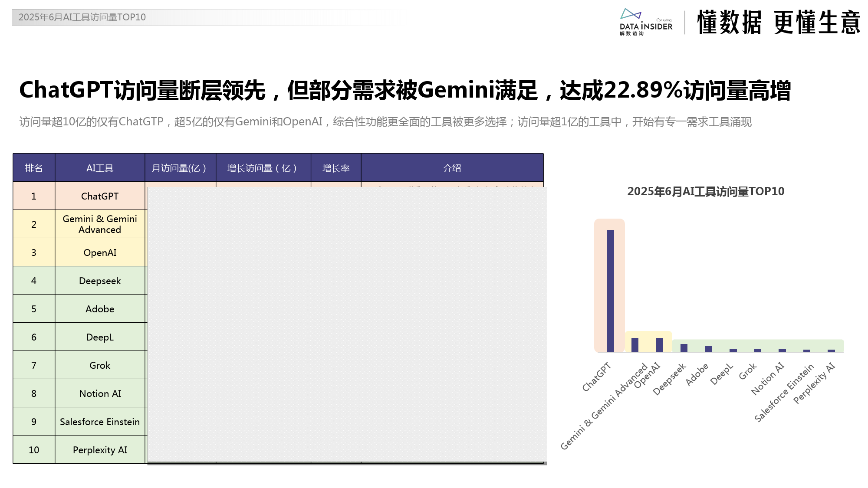Click the chart title 2025年6月AI工具访问量TOP10
The image size is (868, 488).
pyautogui.click(x=706, y=191)
